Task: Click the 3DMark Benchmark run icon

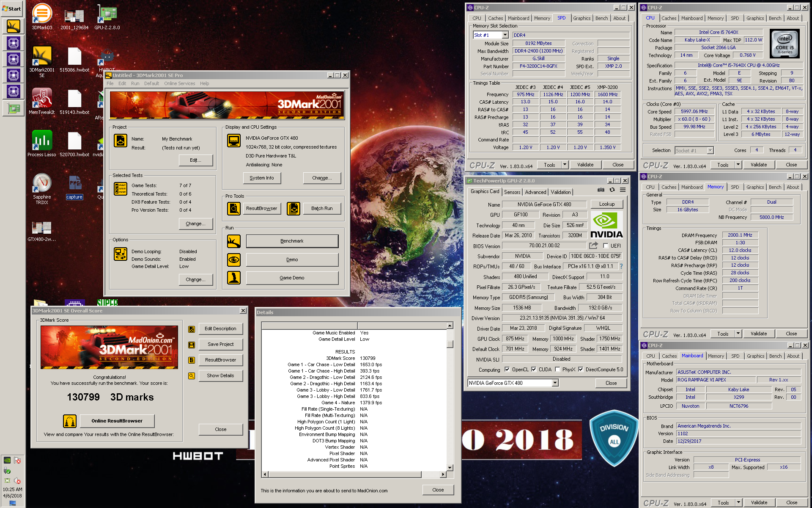Action: (234, 241)
